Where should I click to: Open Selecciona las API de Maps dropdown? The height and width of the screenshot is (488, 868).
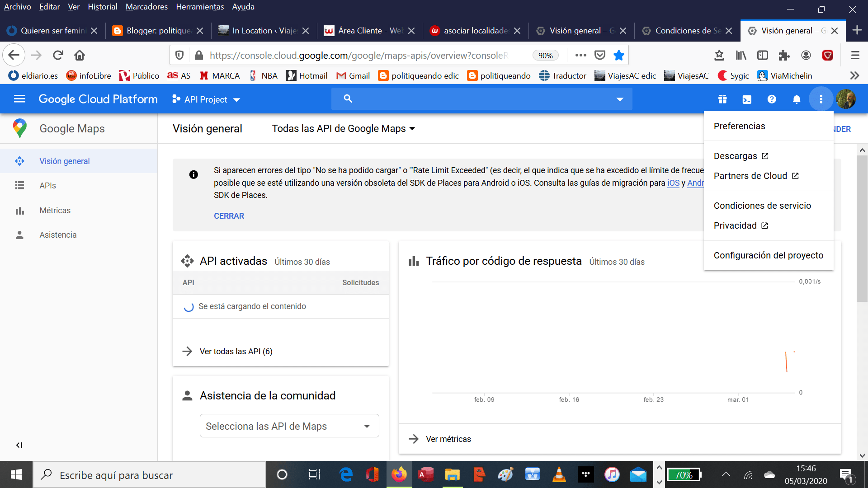point(289,426)
